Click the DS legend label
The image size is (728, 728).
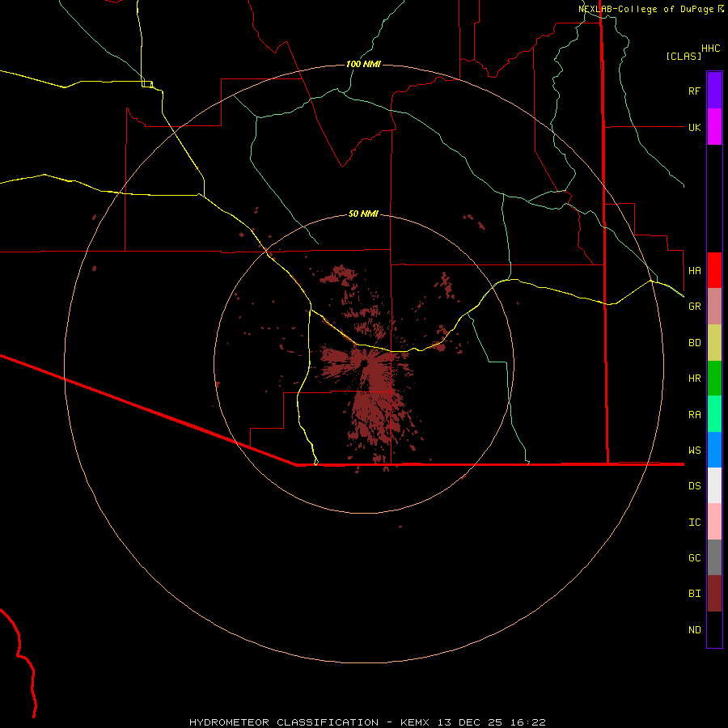coord(694,486)
